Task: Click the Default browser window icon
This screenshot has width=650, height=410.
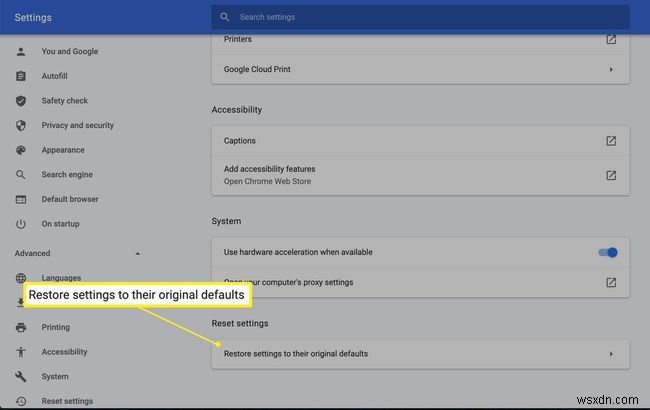Action: click(21, 199)
